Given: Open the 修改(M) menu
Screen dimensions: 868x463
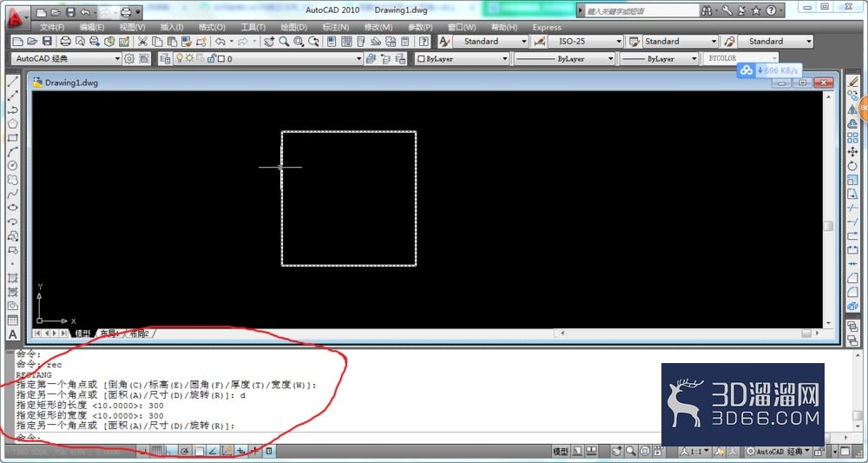Looking at the screenshot, I should 378,27.
